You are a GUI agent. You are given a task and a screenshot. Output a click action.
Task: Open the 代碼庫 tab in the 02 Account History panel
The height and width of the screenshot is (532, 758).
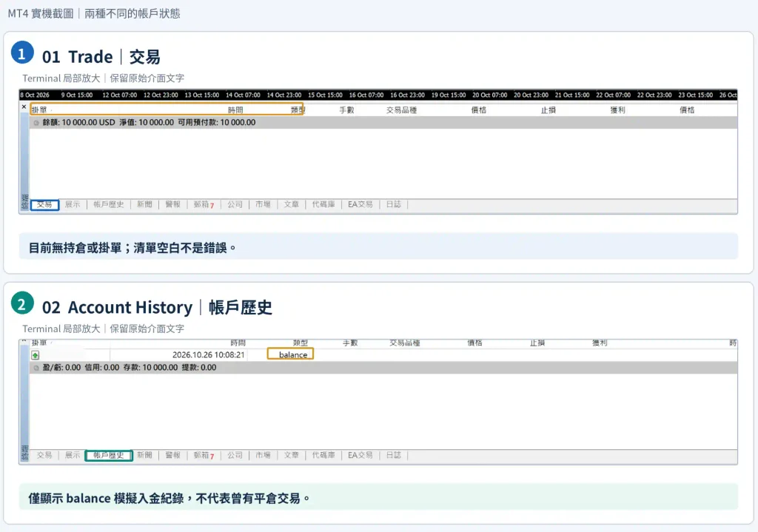[323, 455]
